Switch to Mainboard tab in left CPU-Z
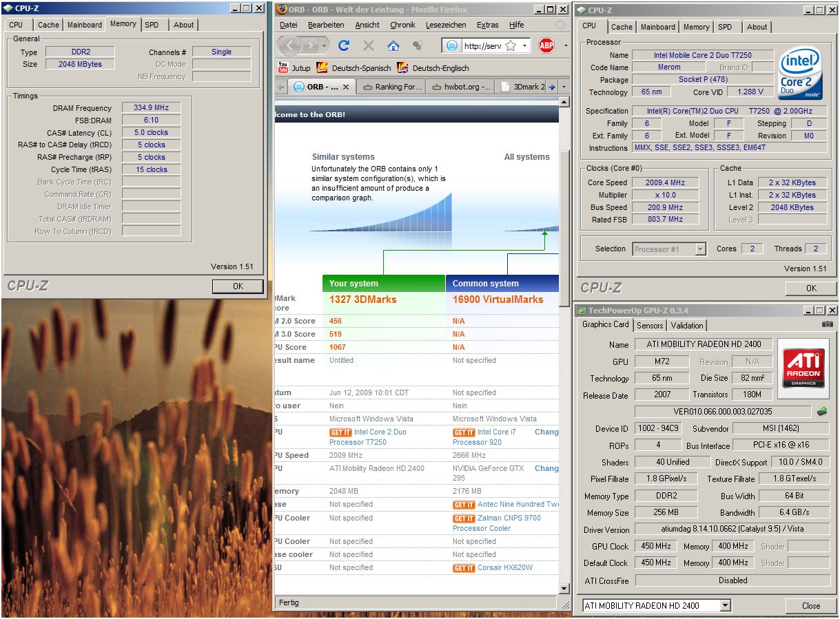 84,25
